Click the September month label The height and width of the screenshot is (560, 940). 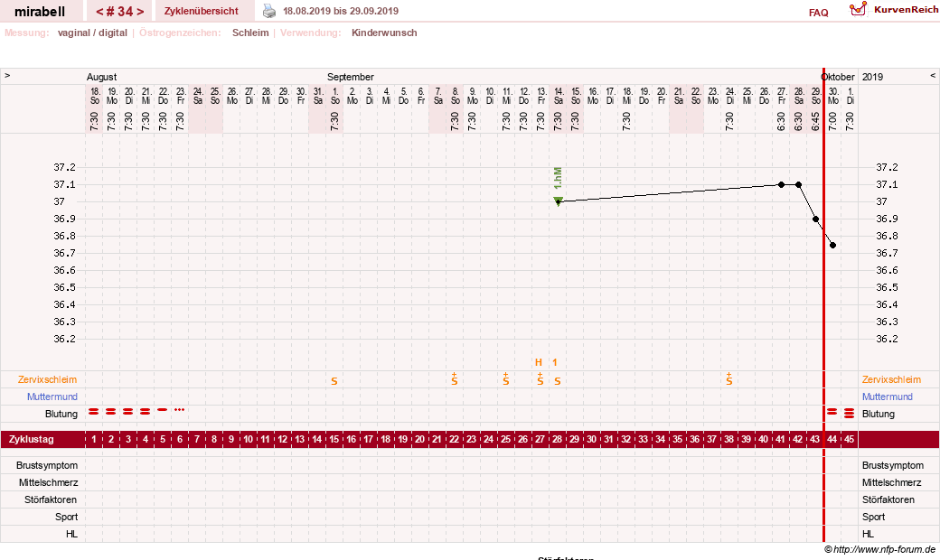[351, 77]
